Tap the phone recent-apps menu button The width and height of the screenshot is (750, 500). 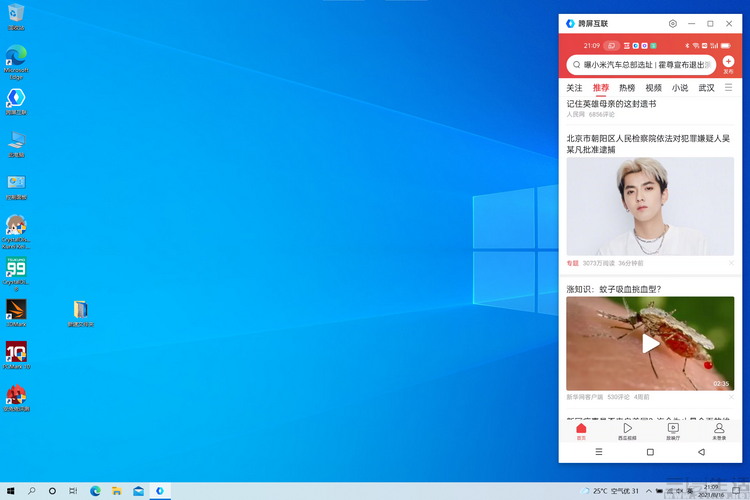599,452
